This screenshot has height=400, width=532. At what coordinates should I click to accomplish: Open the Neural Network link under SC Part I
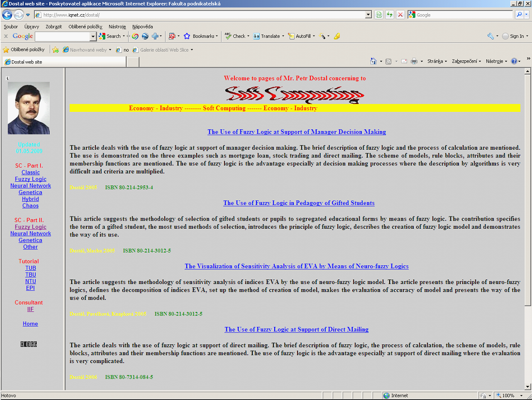31,186
